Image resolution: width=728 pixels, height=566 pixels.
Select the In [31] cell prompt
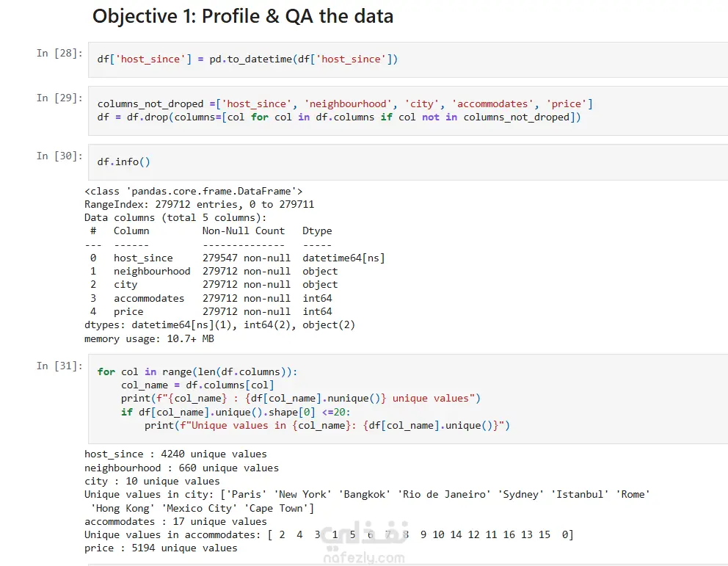(x=59, y=366)
